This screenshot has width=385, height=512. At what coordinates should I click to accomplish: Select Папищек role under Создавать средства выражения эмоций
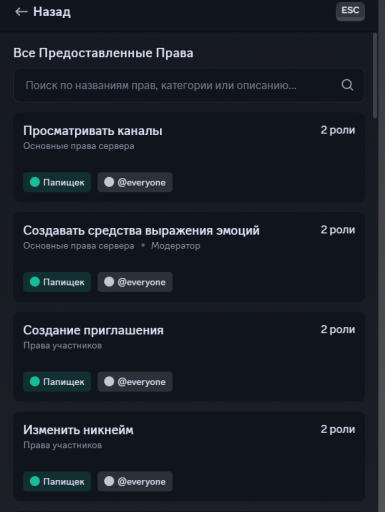click(57, 282)
